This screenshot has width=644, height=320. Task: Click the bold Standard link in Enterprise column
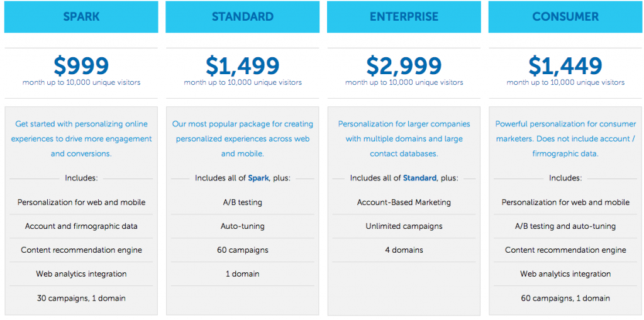[419, 178]
